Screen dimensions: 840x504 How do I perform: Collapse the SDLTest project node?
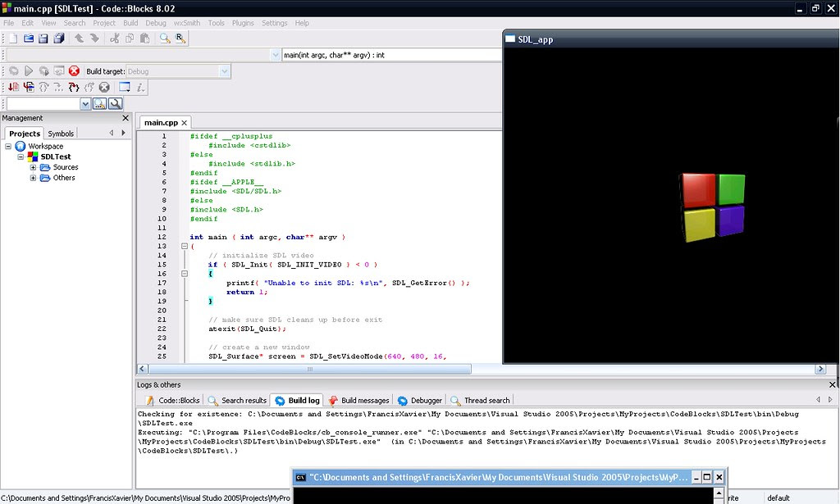point(21,157)
